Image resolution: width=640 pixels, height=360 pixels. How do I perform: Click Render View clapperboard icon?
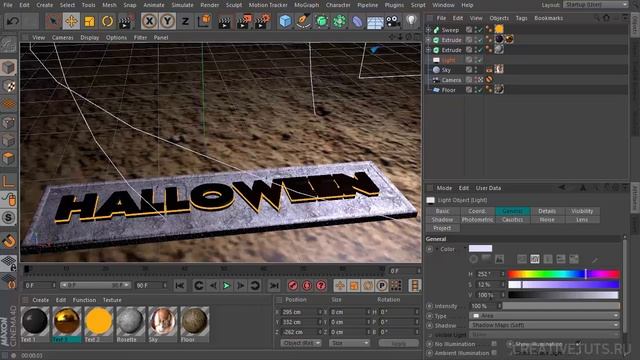tap(224, 22)
